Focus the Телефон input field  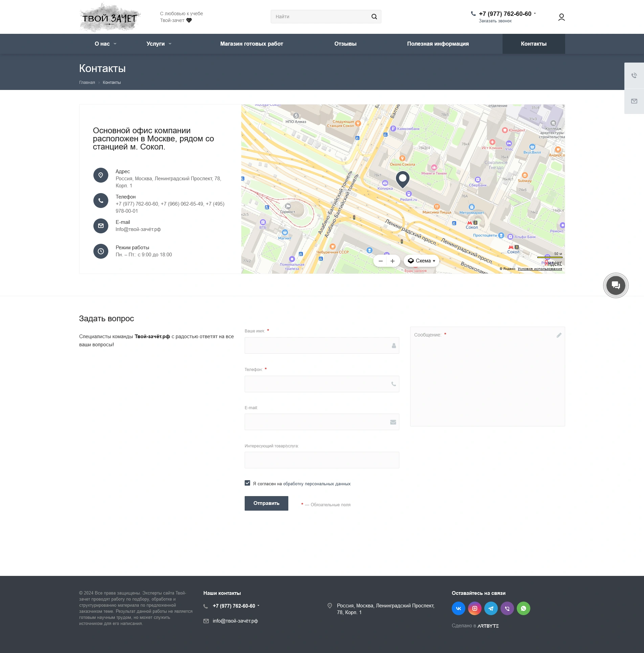pyautogui.click(x=322, y=384)
